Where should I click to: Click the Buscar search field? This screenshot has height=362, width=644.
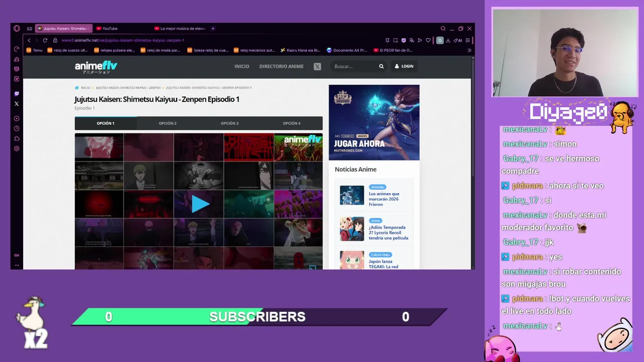(355, 66)
